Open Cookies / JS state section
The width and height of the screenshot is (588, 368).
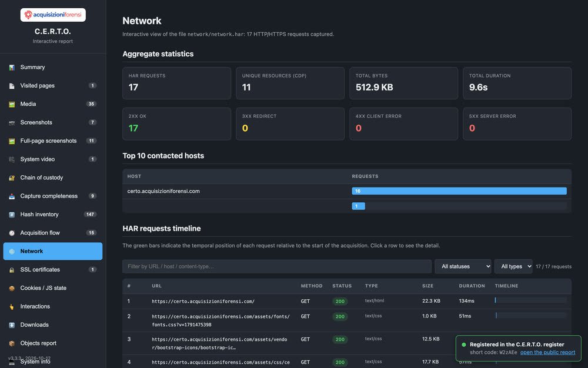53,288
